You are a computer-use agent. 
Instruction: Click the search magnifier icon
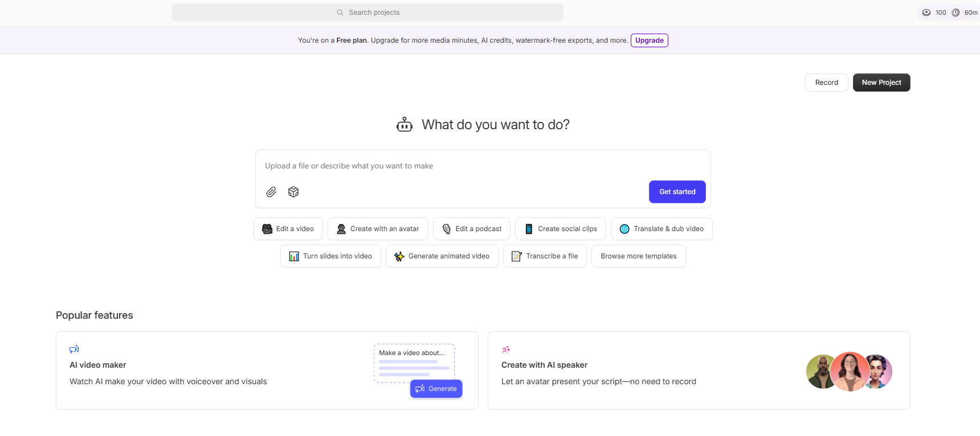click(x=340, y=13)
